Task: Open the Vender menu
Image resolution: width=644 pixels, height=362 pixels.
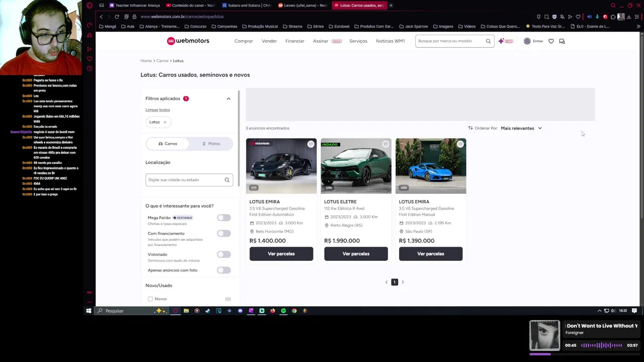Action: pyautogui.click(x=269, y=41)
